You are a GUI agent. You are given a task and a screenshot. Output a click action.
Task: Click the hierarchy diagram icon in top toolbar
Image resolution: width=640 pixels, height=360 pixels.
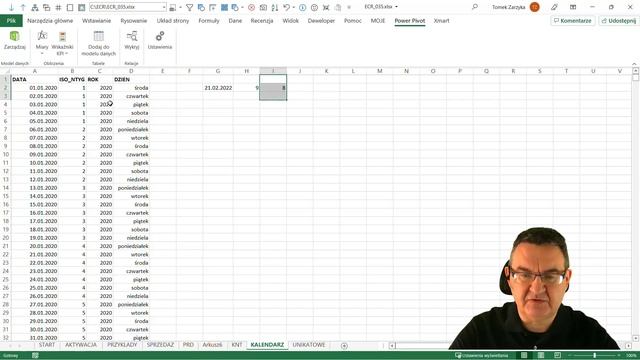tap(35, 7)
